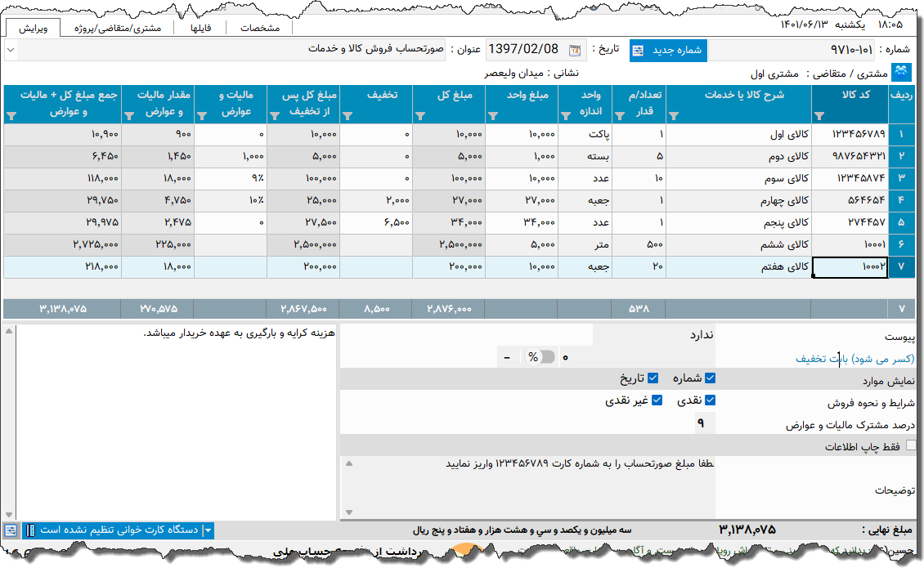Uncheck the شماره checkbox
The width and height of the screenshot is (924, 568).
tap(710, 378)
